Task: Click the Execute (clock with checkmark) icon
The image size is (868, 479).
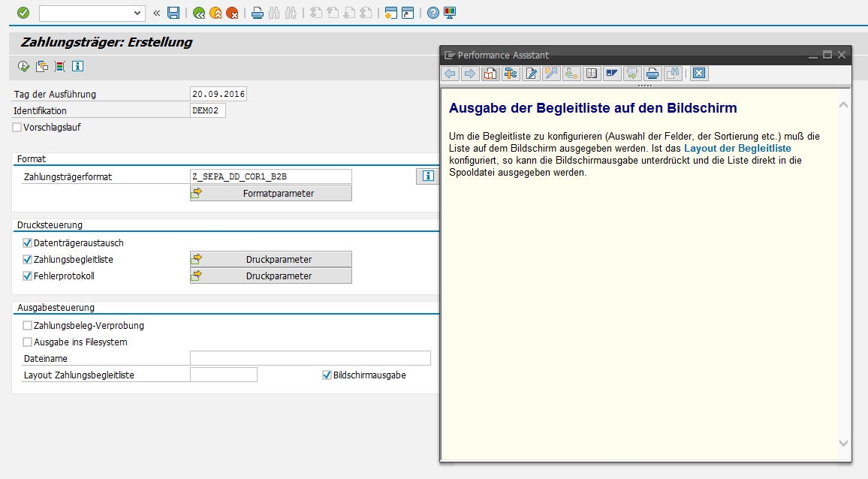Action: point(23,66)
